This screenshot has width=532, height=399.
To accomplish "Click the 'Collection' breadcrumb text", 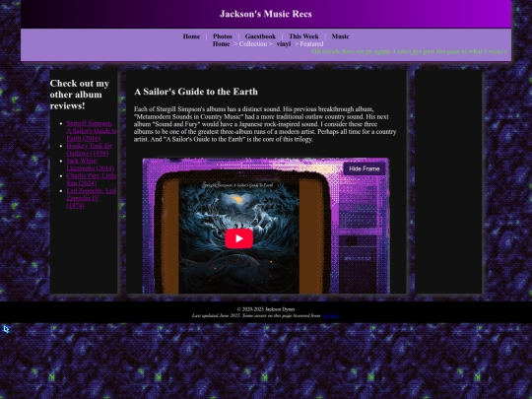I will click(x=253, y=44).
